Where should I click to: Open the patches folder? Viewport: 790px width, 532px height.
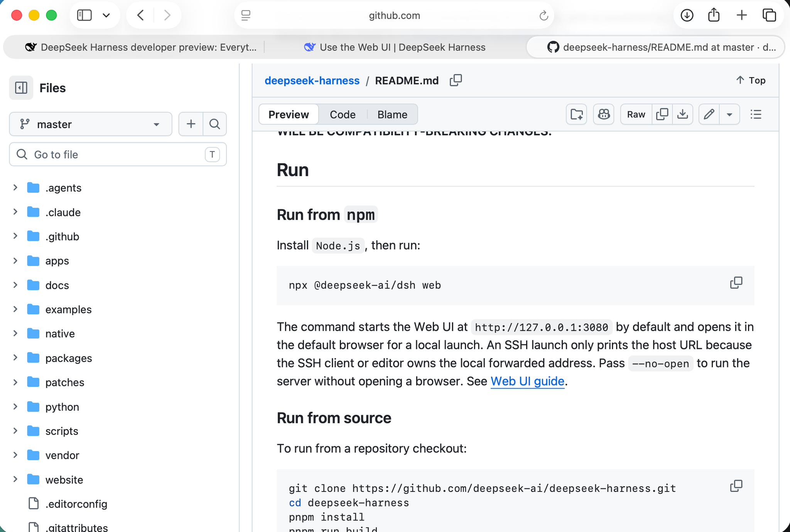click(64, 382)
